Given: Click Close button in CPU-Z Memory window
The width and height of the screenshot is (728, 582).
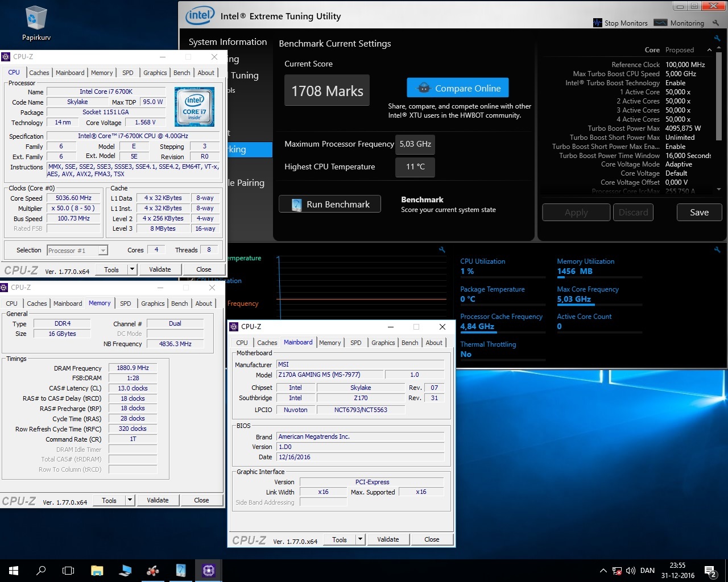Looking at the screenshot, I should [201, 500].
